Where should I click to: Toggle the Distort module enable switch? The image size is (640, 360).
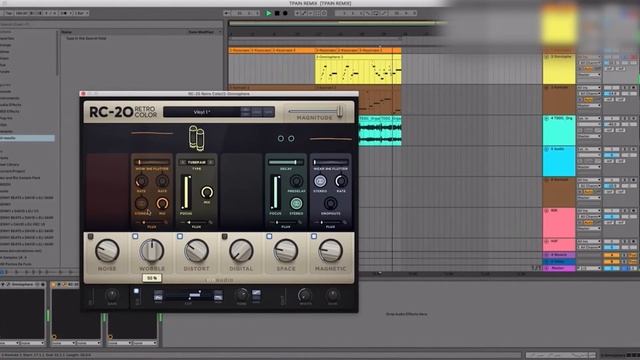(180, 236)
